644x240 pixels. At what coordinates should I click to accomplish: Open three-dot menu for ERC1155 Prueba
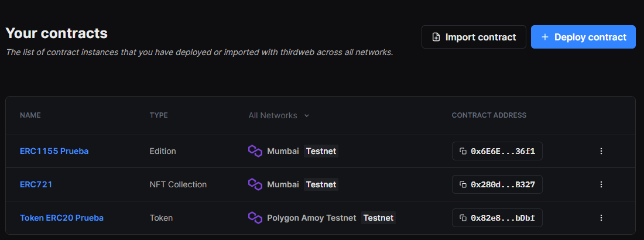pos(601,151)
